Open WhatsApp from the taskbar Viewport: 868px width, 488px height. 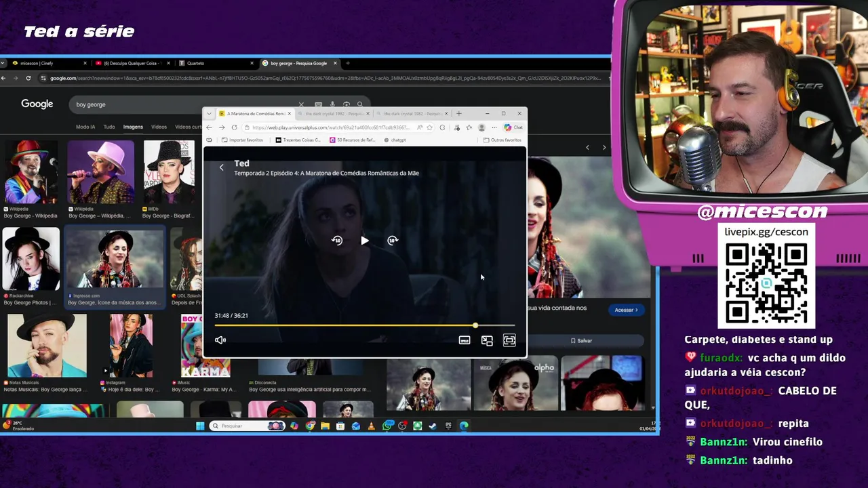point(387,426)
